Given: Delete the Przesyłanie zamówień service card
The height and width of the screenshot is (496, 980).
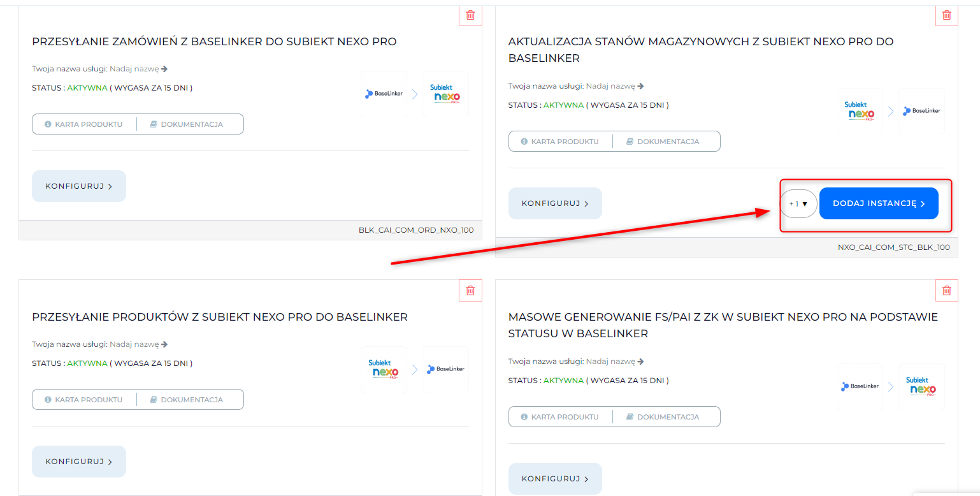Looking at the screenshot, I should click(470, 15).
